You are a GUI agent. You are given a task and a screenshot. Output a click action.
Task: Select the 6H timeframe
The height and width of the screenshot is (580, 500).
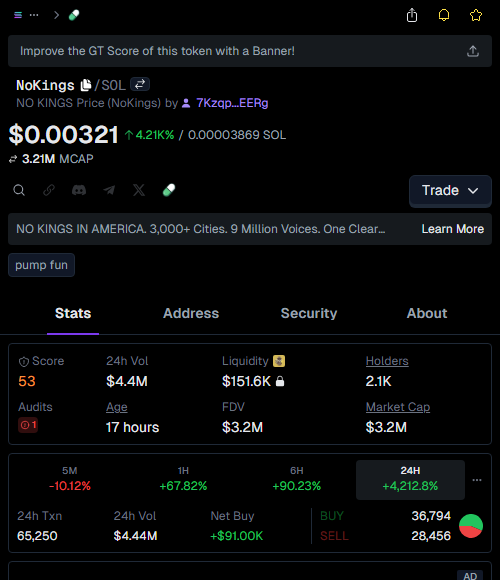tap(297, 480)
